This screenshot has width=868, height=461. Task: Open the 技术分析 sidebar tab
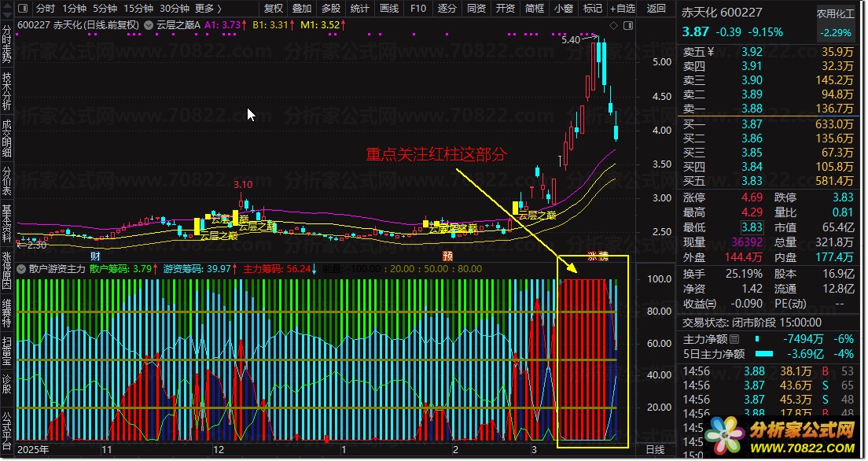(x=6, y=90)
